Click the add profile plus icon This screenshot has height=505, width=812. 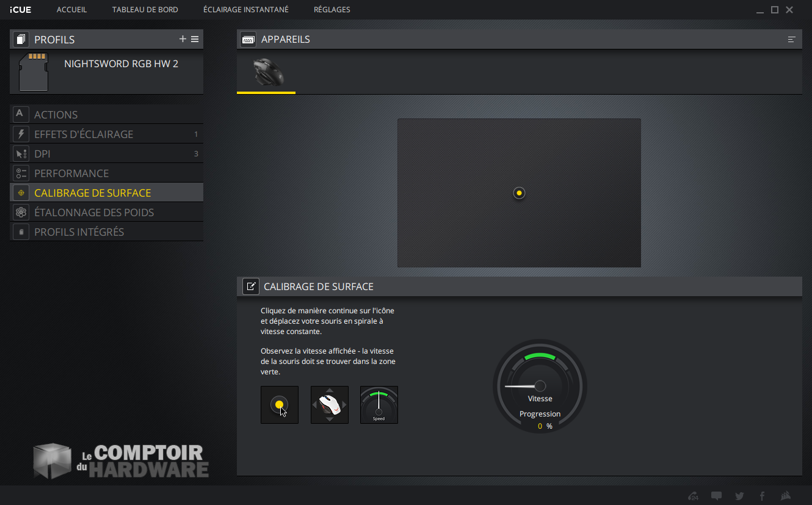pyautogui.click(x=183, y=39)
